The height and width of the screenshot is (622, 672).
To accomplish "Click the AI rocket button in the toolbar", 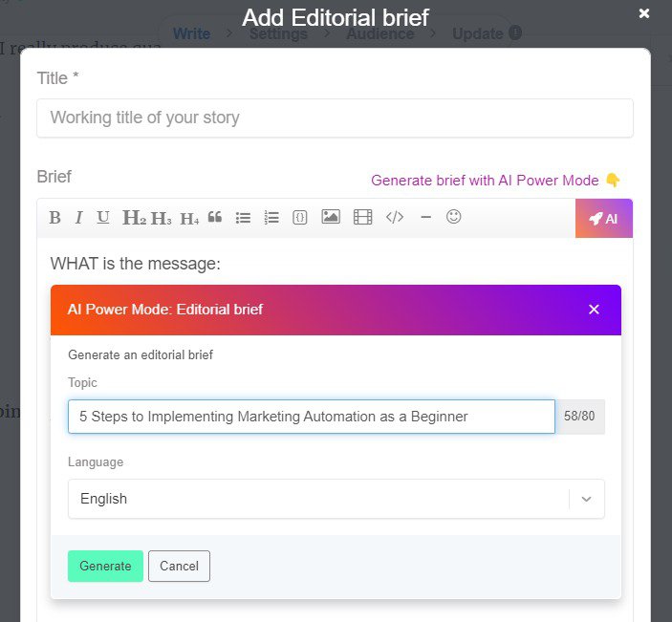I will [603, 219].
